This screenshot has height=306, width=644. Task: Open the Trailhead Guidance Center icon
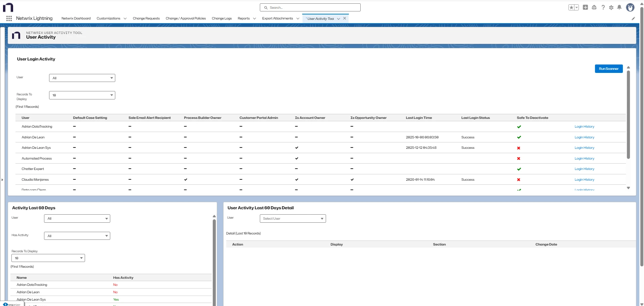(594, 7)
